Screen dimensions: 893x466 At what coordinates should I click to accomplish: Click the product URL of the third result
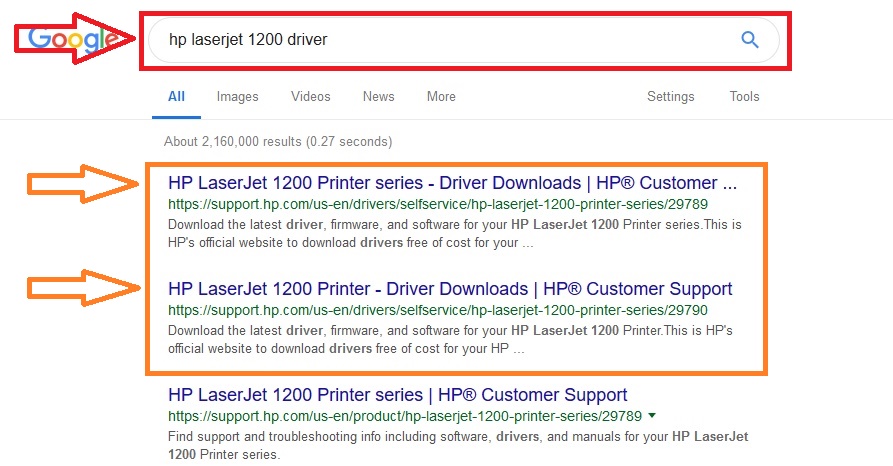[x=405, y=416]
